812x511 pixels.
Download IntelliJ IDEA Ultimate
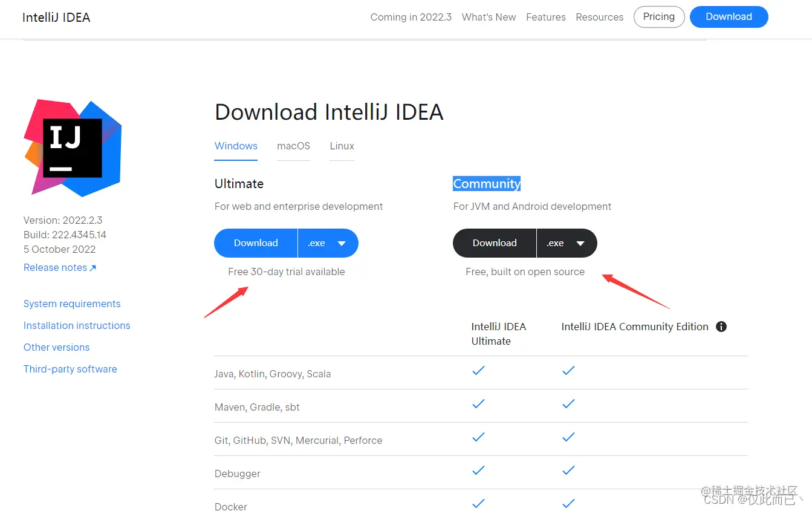(x=256, y=243)
